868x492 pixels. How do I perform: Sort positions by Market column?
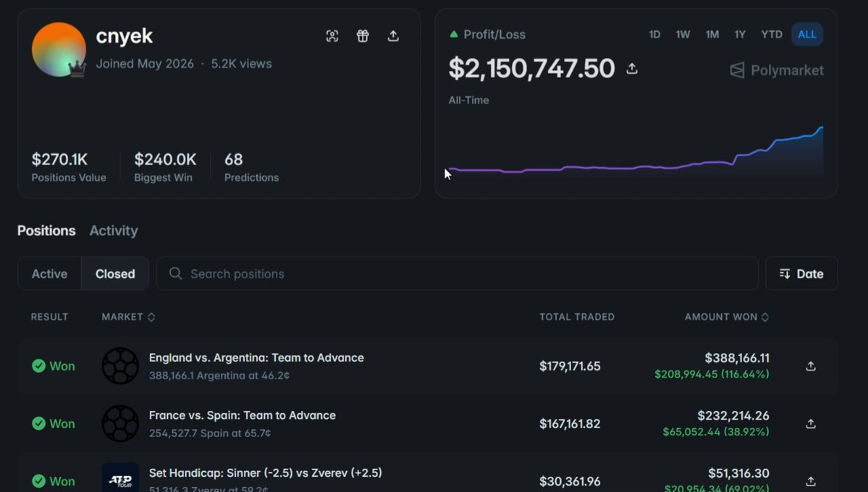(128, 317)
